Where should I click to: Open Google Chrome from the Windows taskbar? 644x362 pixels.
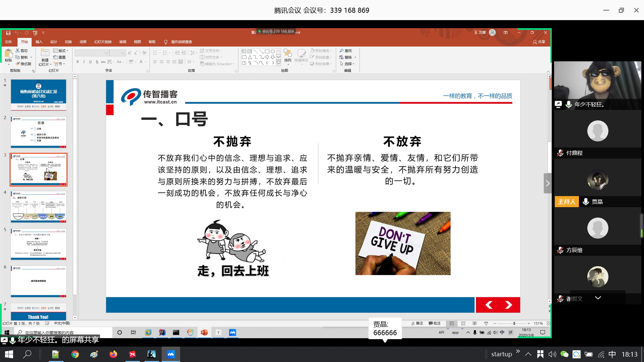75,354
